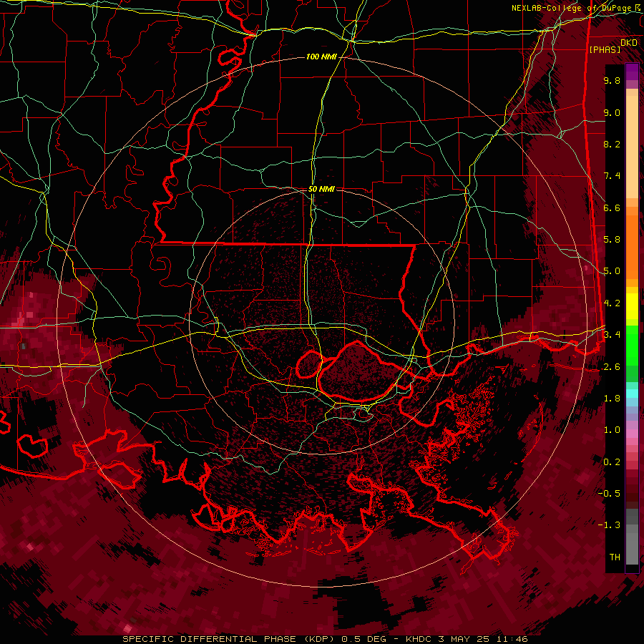Pick the gray bottom segment of color bar
Viewport: 644px width, 644px height.
[632, 546]
